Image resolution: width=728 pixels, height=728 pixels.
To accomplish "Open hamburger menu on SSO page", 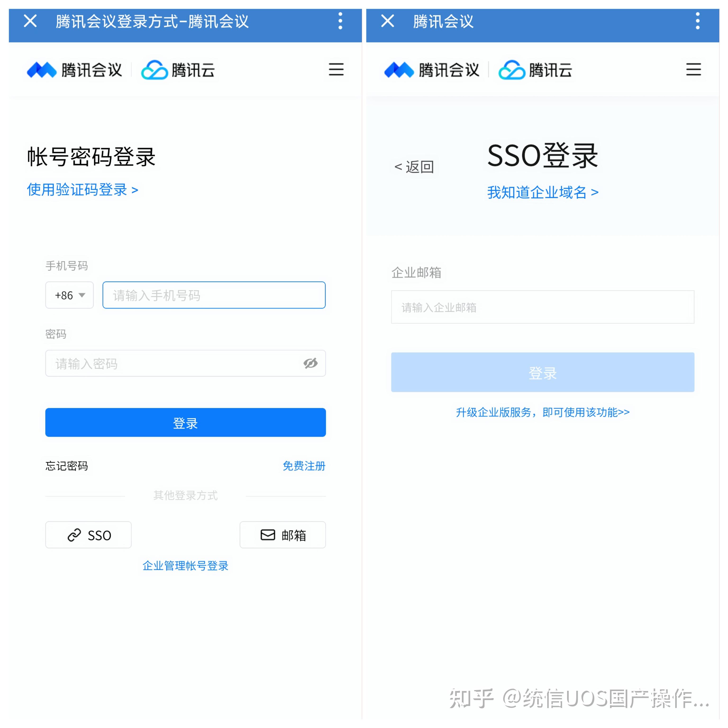I will pos(693,70).
